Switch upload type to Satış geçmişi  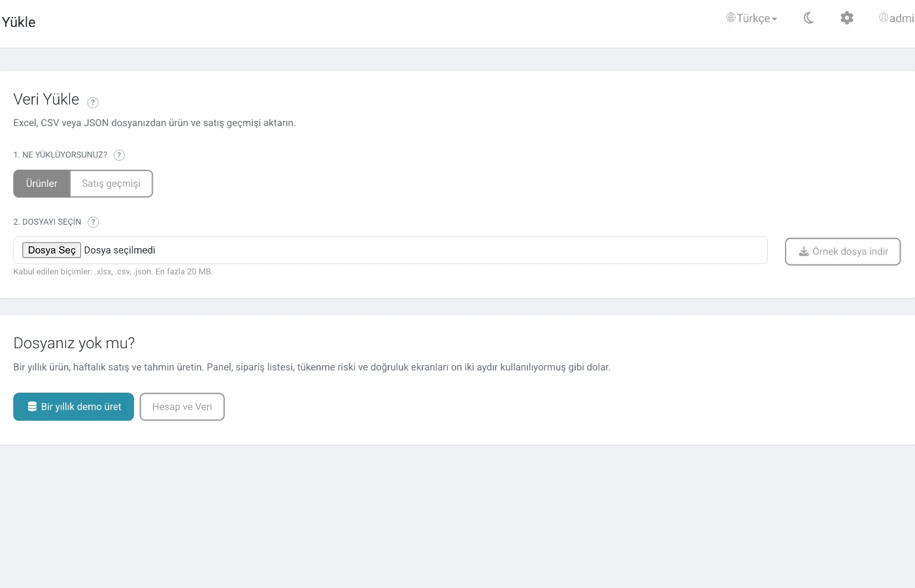coord(111,184)
